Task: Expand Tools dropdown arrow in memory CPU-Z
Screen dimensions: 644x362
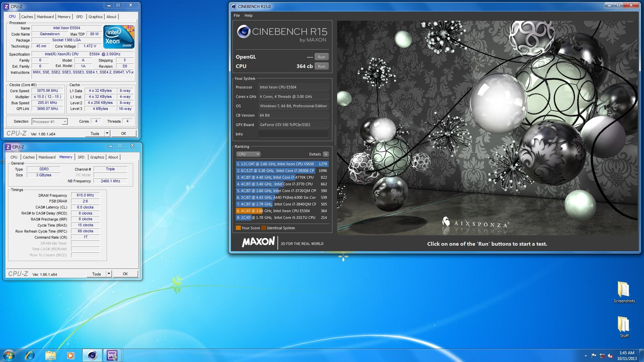Action: click(109, 274)
